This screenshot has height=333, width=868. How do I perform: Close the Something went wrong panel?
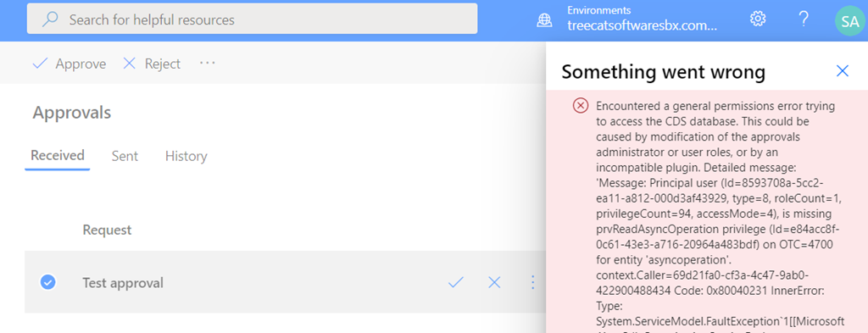842,71
